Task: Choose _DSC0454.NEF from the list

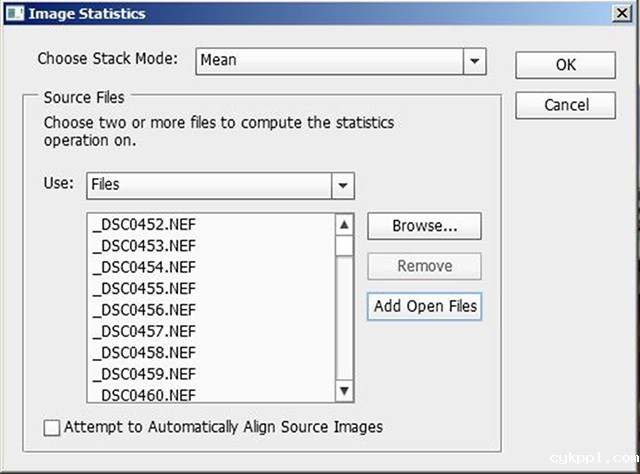Action: 142,266
